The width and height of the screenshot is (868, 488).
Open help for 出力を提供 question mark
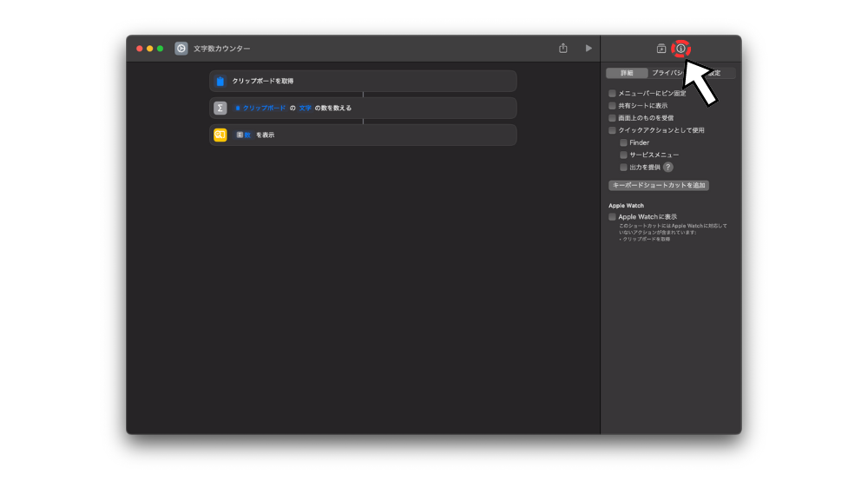668,168
